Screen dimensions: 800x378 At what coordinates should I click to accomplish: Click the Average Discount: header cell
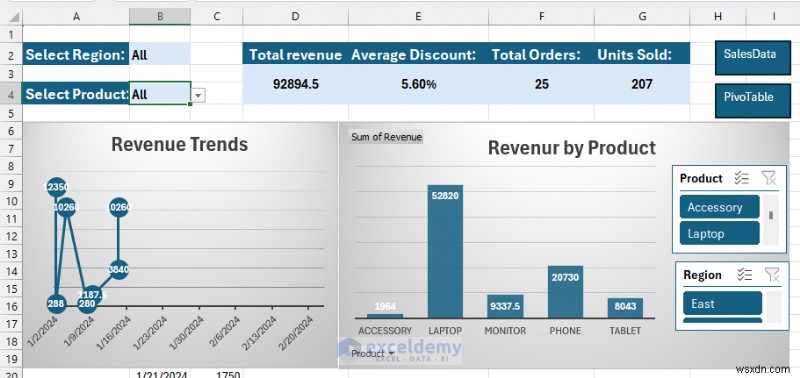(418, 54)
